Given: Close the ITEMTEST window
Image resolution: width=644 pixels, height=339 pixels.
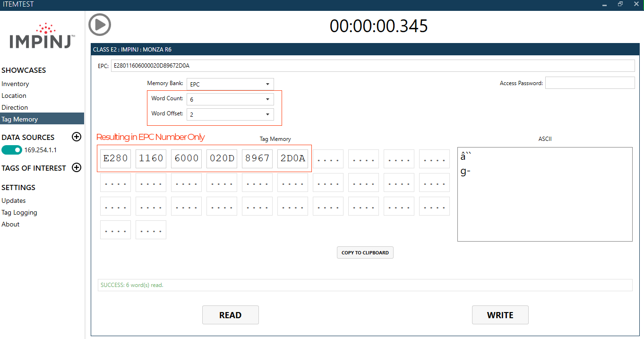Looking at the screenshot, I should pos(636,4).
